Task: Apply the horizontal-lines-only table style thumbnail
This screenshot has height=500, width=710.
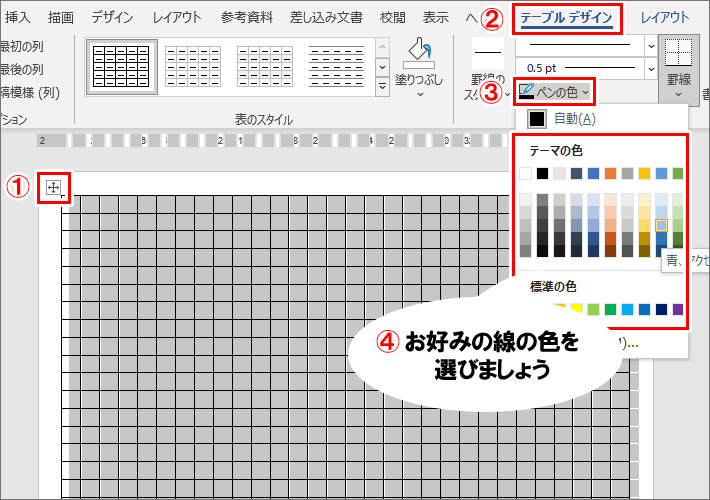Action: tap(336, 67)
